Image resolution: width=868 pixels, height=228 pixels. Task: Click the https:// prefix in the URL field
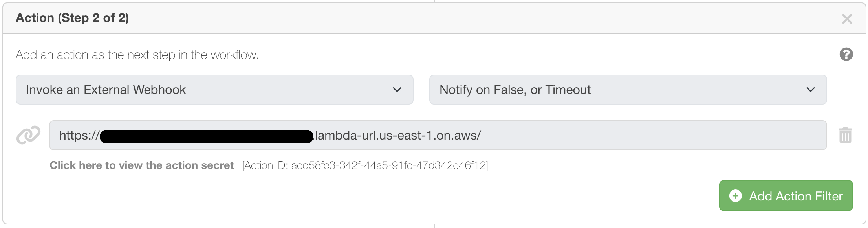point(79,136)
